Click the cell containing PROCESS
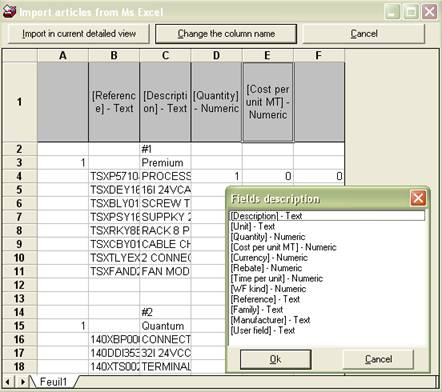 (165, 176)
